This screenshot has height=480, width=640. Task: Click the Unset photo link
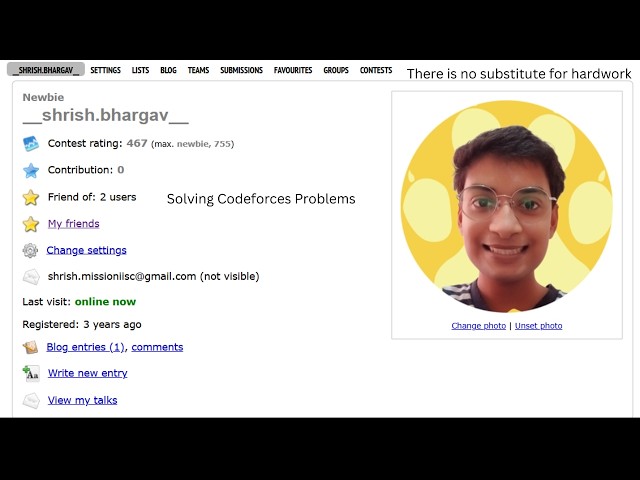(x=538, y=326)
